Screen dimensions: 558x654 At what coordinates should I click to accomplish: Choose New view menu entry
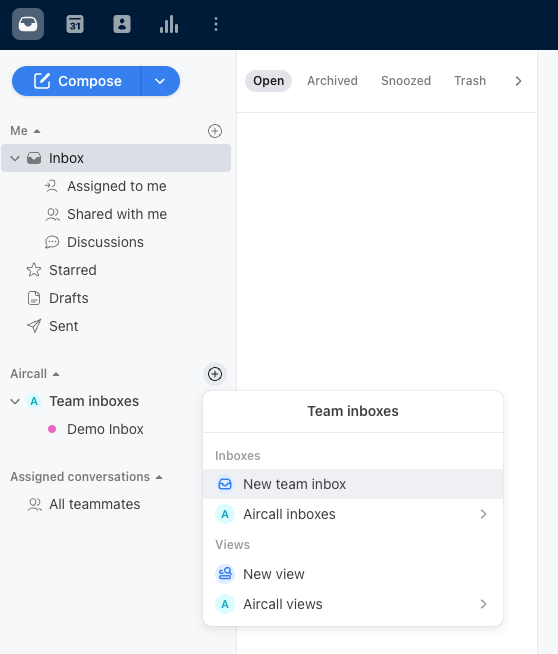[353, 574]
